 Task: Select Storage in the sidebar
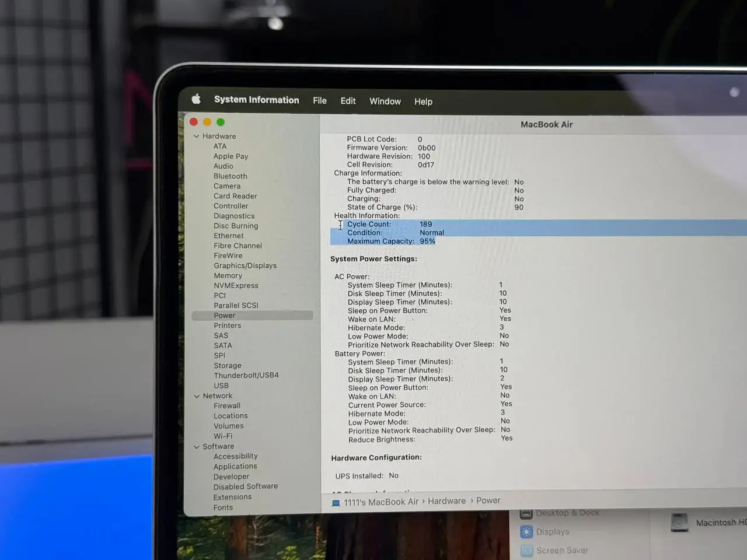tap(227, 366)
